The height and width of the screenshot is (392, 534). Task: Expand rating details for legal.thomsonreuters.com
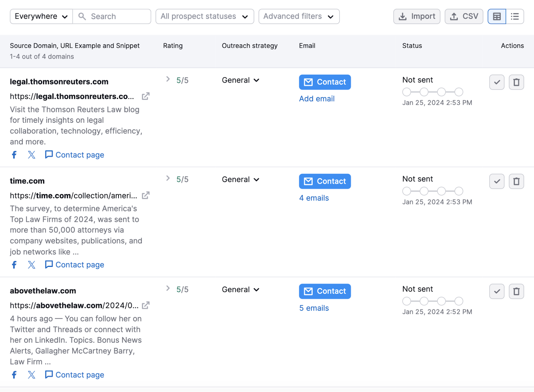(168, 79)
